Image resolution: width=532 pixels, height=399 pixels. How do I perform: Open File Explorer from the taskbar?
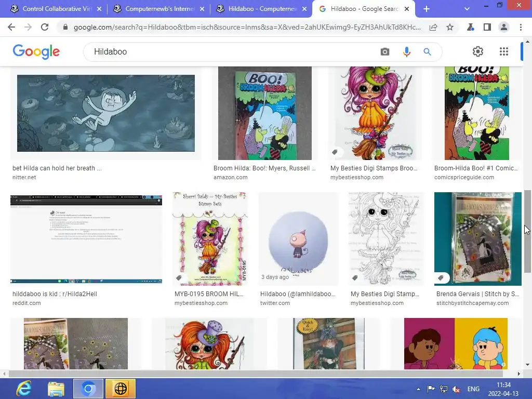pyautogui.click(x=56, y=389)
